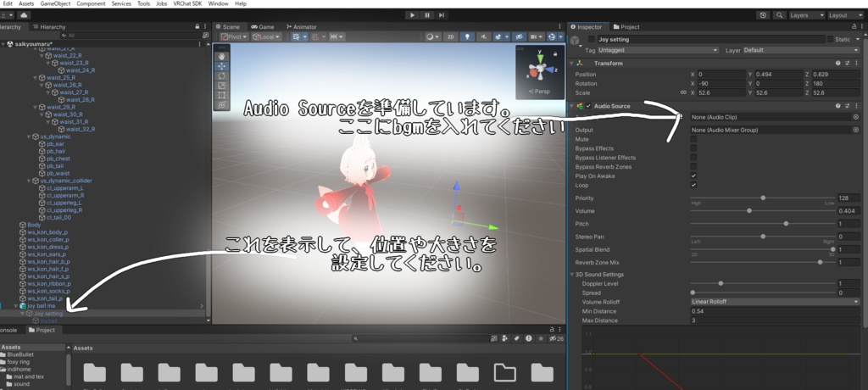The height and width of the screenshot is (390, 868).
Task: Click the Priority slider handle
Action: [x=763, y=198]
